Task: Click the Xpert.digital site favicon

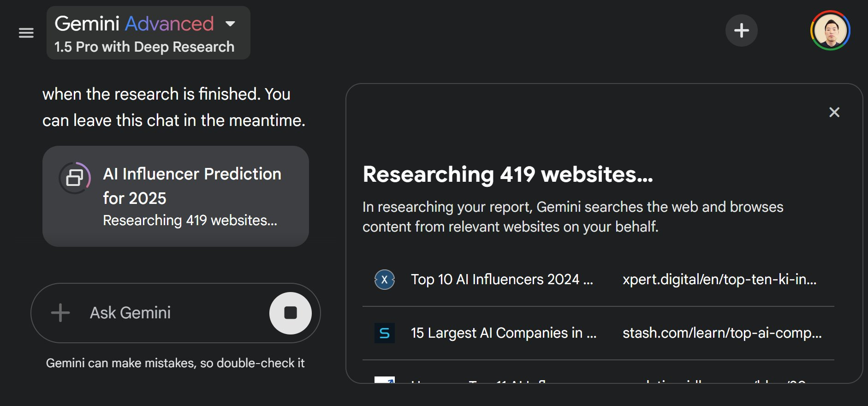Action: [384, 280]
